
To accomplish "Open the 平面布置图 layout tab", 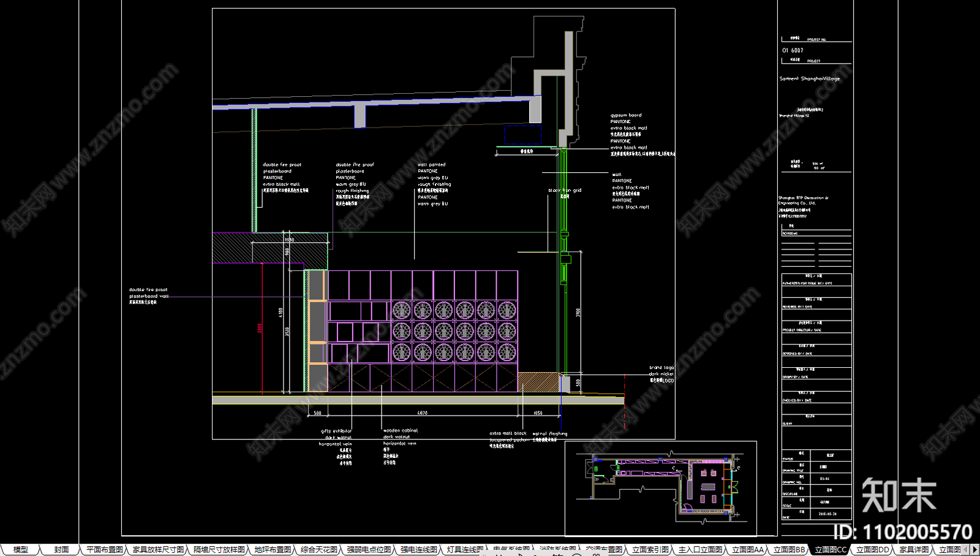I will [105, 550].
